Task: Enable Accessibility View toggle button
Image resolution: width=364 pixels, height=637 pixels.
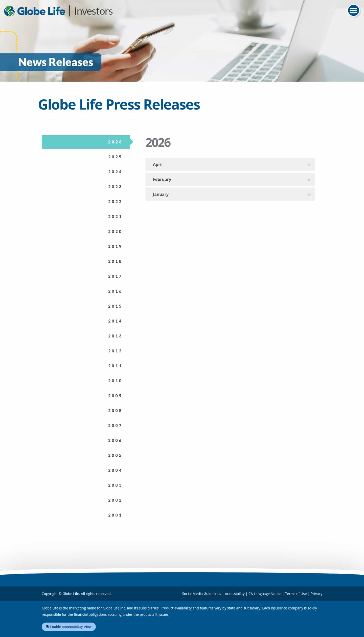Action: [x=69, y=626]
